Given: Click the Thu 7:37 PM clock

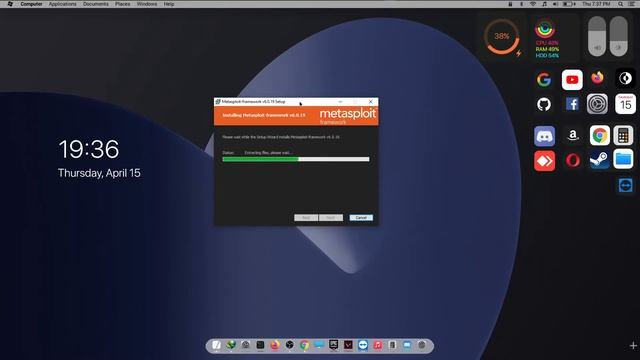Looking at the screenshot, I should (596, 4).
